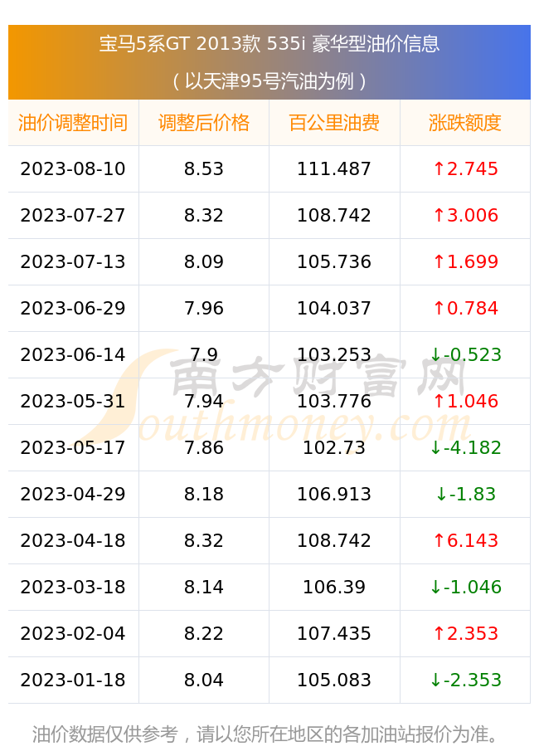
Task: Click the green down arrow beside -4.182
Action: [435, 448]
